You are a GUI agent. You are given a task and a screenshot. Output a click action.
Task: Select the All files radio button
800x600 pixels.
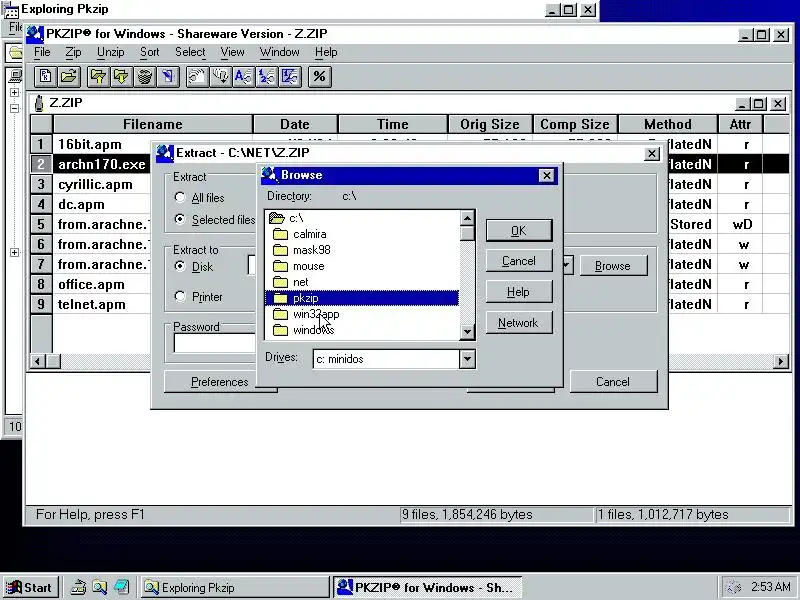pos(180,197)
